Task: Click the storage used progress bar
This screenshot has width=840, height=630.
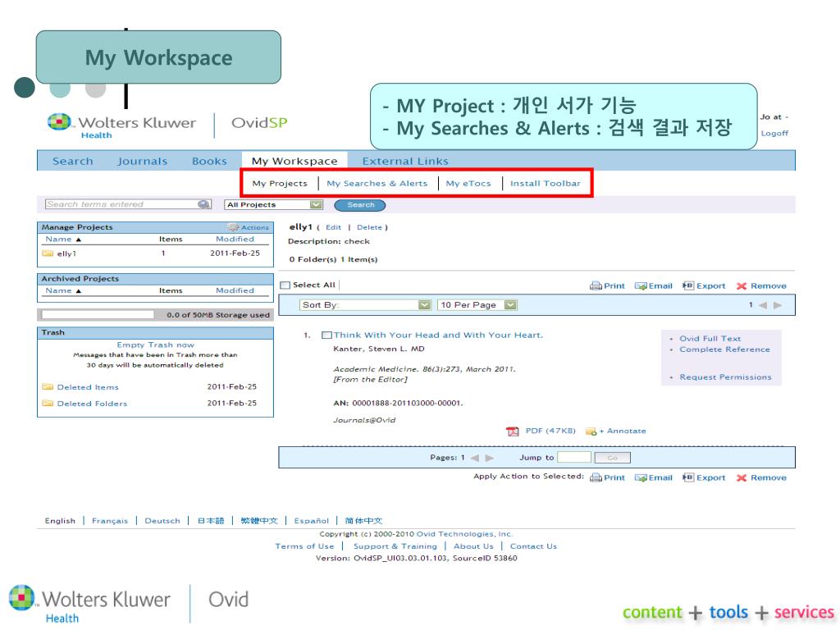Action: click(x=98, y=315)
